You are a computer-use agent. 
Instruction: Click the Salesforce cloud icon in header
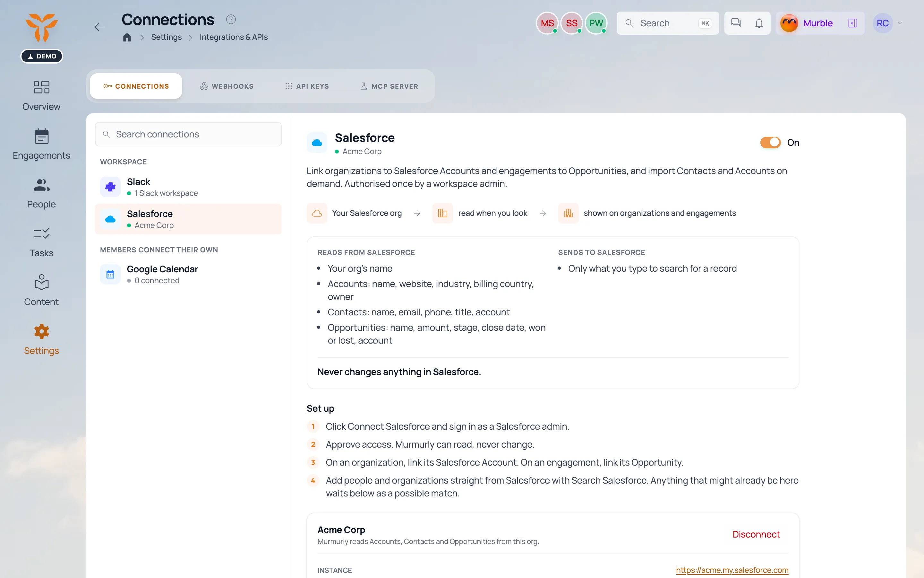pyautogui.click(x=317, y=143)
